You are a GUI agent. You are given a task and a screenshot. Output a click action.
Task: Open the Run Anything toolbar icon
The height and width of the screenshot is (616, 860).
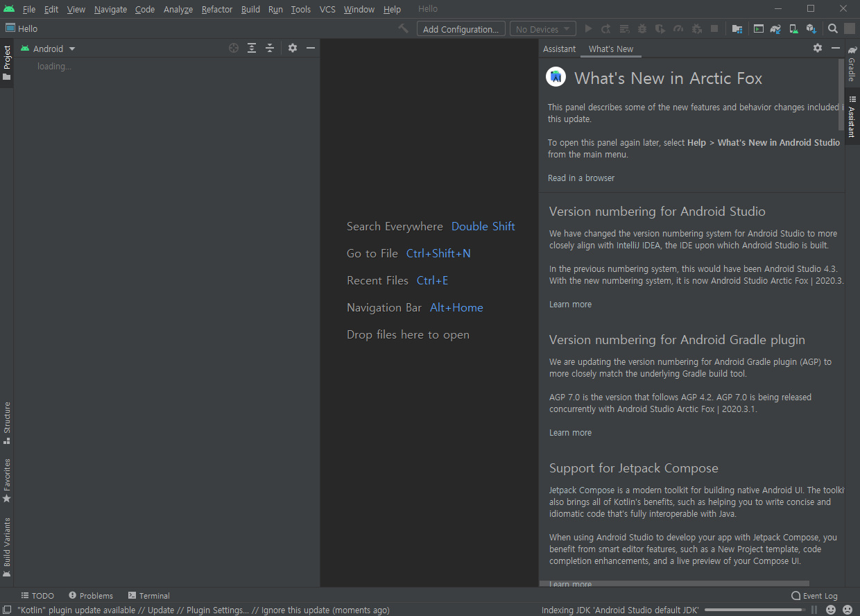click(759, 29)
